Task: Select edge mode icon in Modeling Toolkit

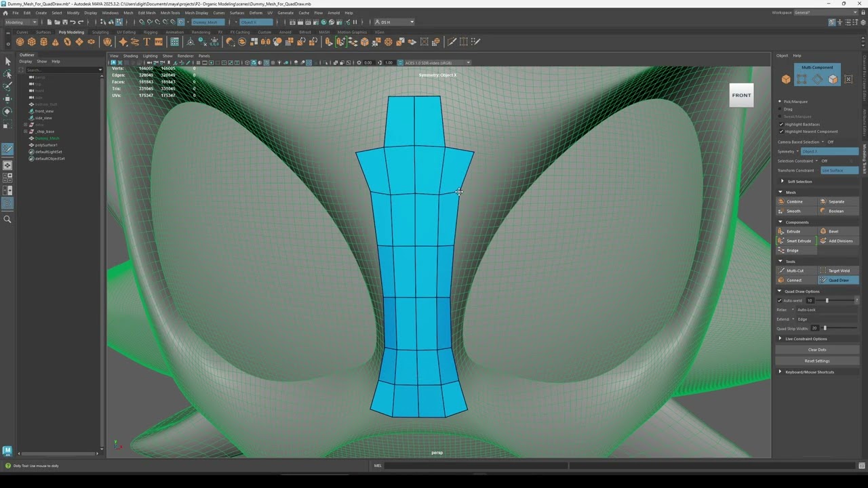Action: tap(817, 79)
